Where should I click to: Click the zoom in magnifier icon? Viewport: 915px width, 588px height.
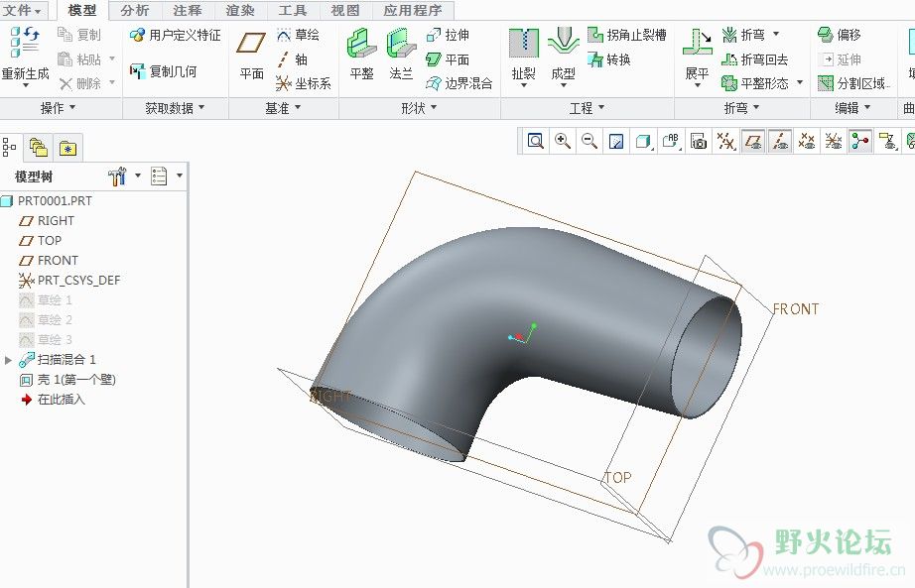[563, 141]
